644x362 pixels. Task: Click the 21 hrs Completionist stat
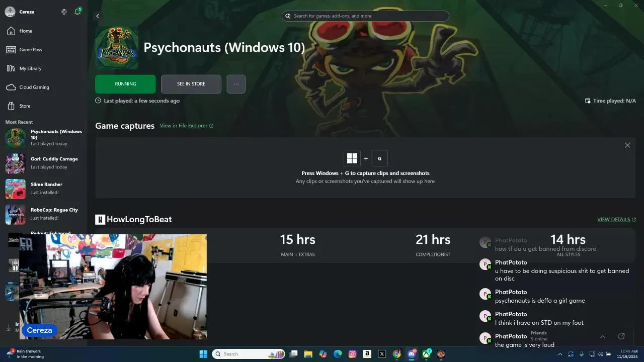pos(433,245)
